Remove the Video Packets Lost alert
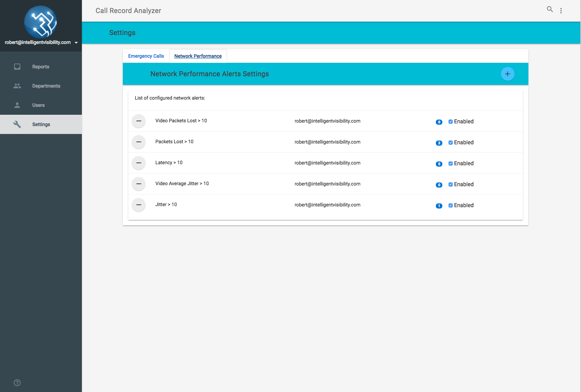This screenshot has height=392, width=581. pyautogui.click(x=139, y=121)
